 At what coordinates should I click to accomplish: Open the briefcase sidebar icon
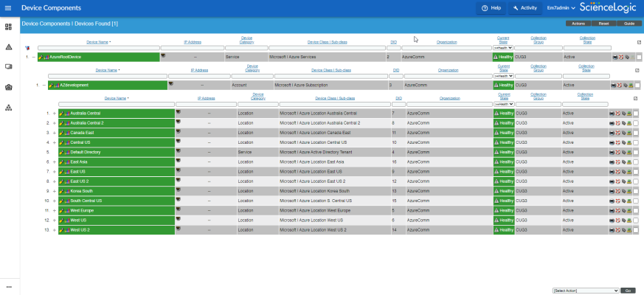(8, 87)
